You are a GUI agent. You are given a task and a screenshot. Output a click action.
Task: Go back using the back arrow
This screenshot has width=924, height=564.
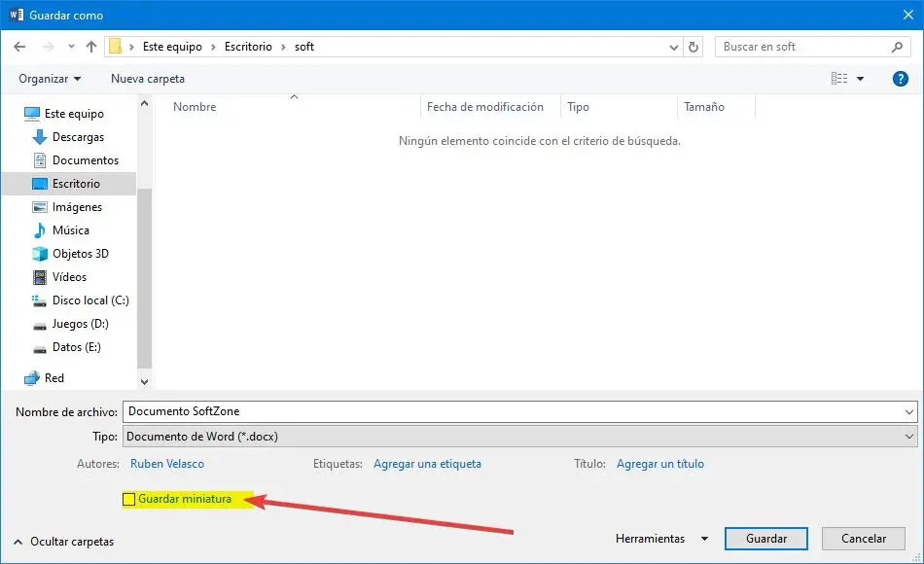pyautogui.click(x=19, y=47)
